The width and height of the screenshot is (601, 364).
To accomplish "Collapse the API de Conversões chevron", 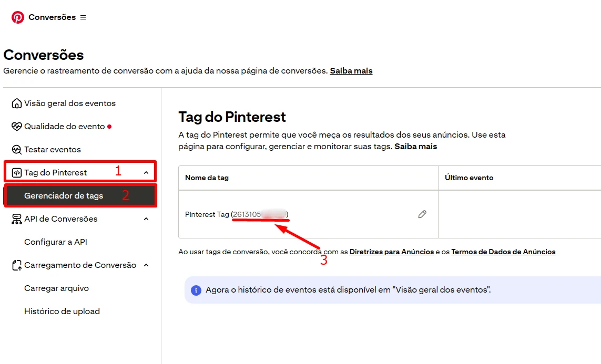I will [146, 219].
